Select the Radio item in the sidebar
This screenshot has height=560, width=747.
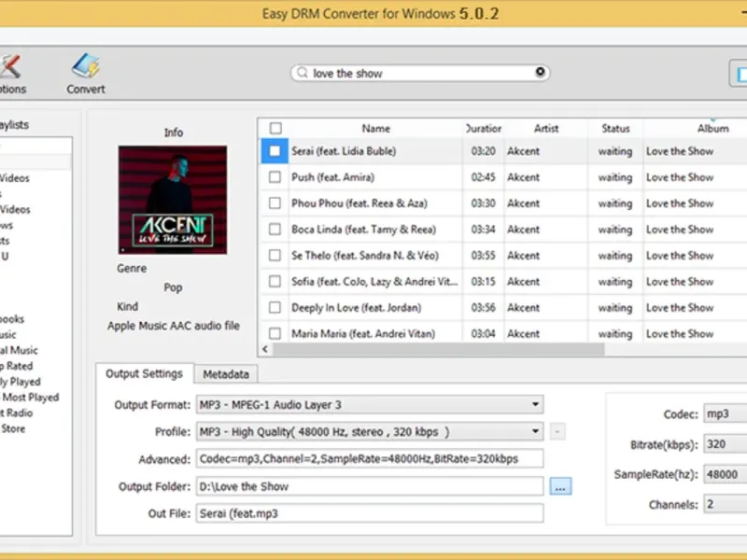17,413
